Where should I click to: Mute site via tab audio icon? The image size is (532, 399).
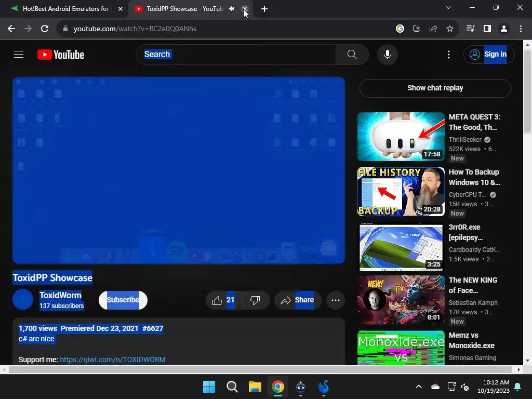(x=231, y=9)
